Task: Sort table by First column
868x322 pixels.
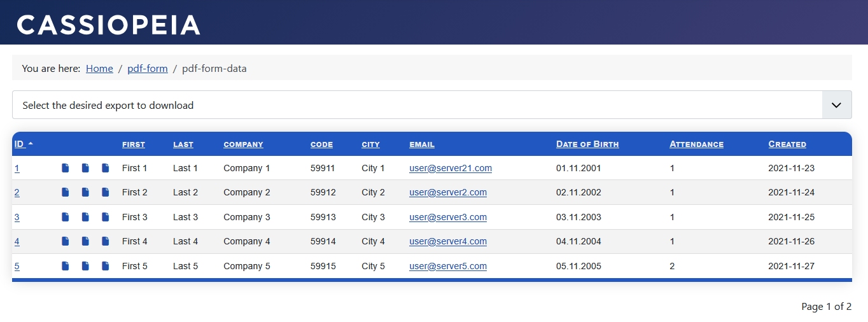Action: click(134, 144)
